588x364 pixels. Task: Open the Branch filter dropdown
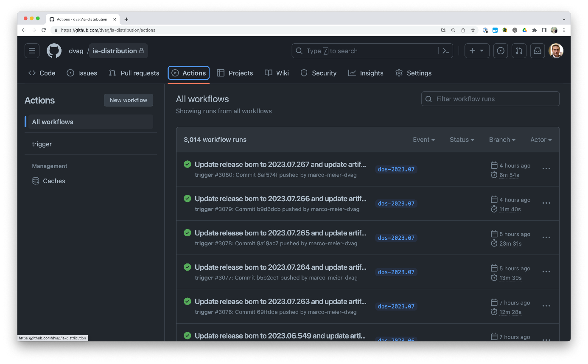[502, 140]
